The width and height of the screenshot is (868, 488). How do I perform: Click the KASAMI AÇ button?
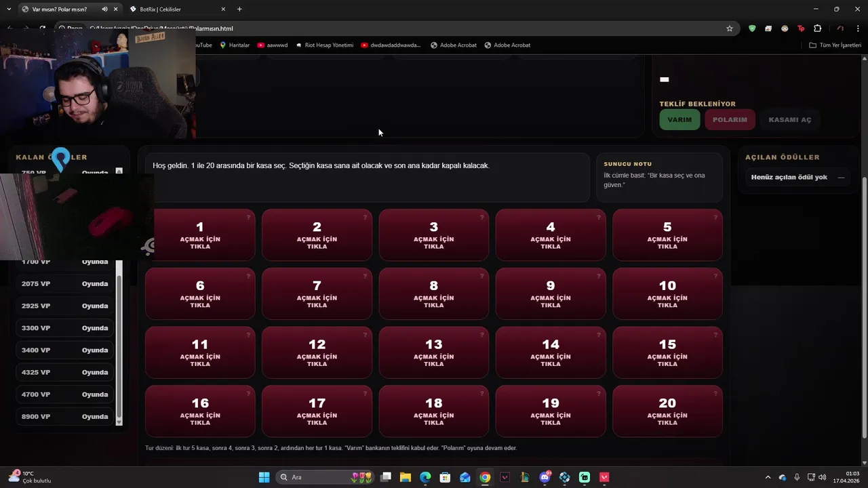click(790, 119)
